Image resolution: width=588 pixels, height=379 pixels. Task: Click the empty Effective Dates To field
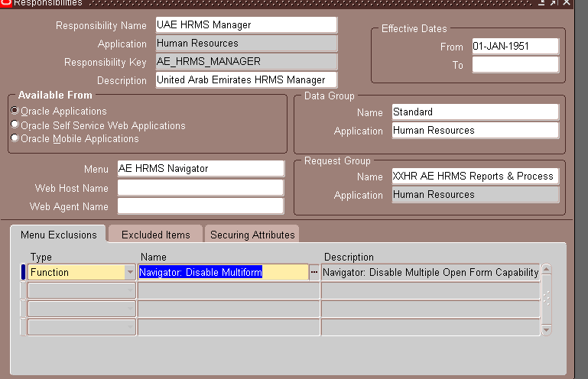(515, 64)
